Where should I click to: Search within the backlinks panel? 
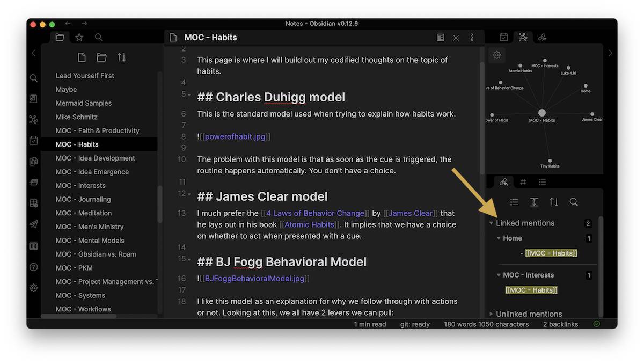(x=574, y=202)
